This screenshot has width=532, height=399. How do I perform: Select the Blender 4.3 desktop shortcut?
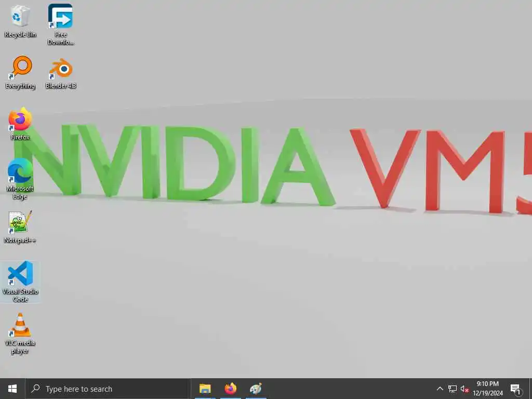pyautogui.click(x=60, y=73)
